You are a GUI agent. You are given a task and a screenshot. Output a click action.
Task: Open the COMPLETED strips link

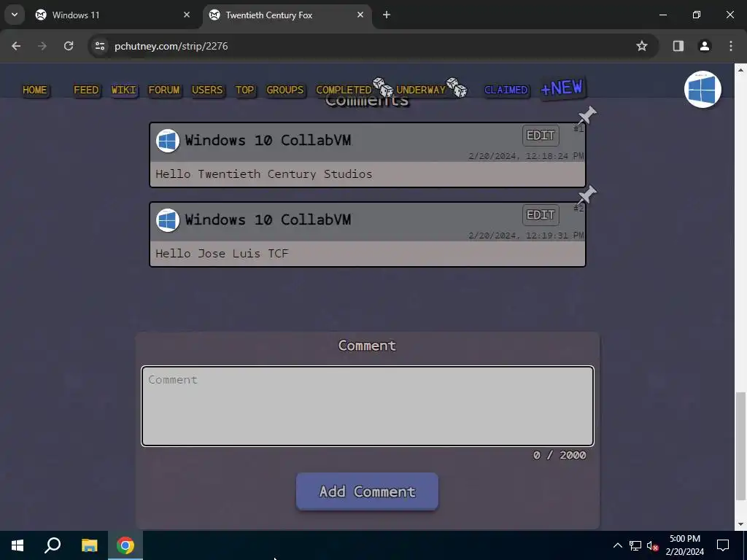point(344,90)
